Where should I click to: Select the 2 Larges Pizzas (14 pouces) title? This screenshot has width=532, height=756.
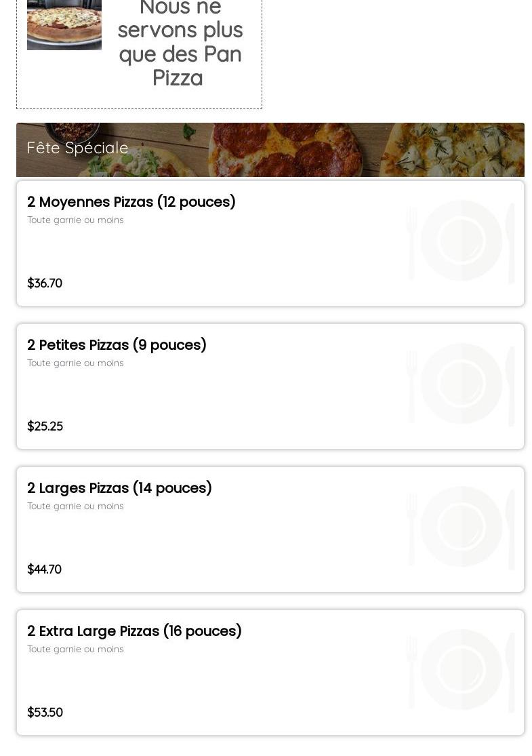pos(119,488)
